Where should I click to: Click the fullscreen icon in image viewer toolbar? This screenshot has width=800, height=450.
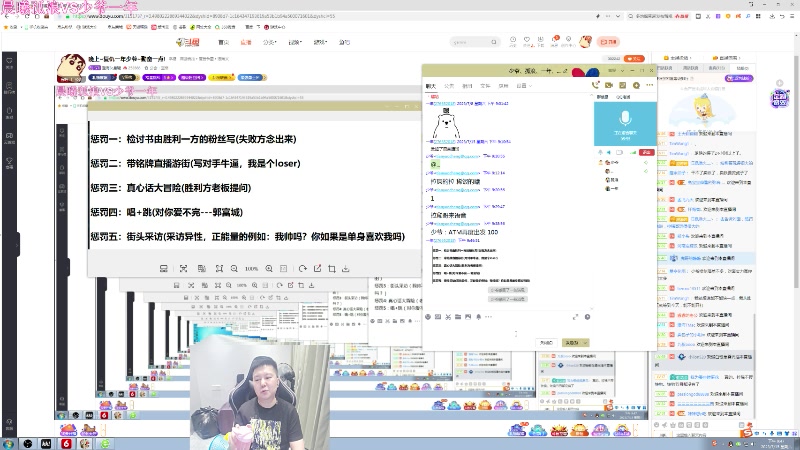coord(183,268)
